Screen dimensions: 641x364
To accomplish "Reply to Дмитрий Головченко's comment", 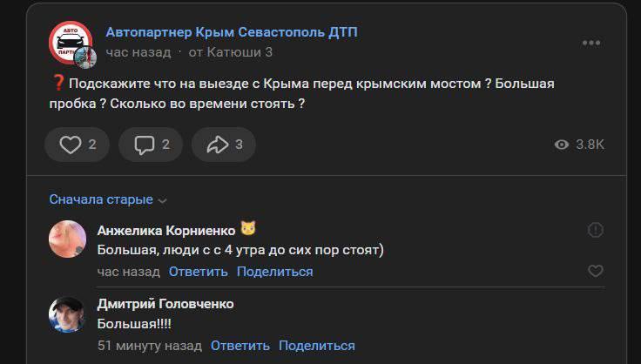I will tap(240, 346).
